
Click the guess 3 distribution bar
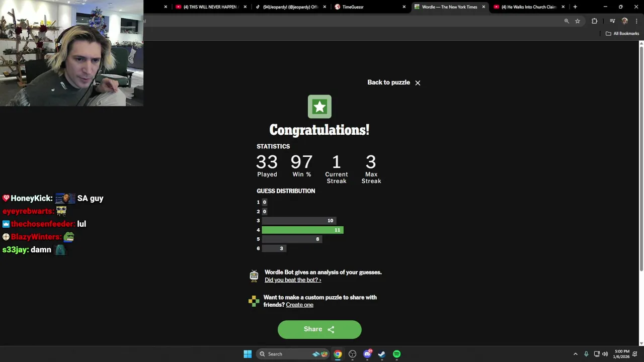tap(299, 221)
